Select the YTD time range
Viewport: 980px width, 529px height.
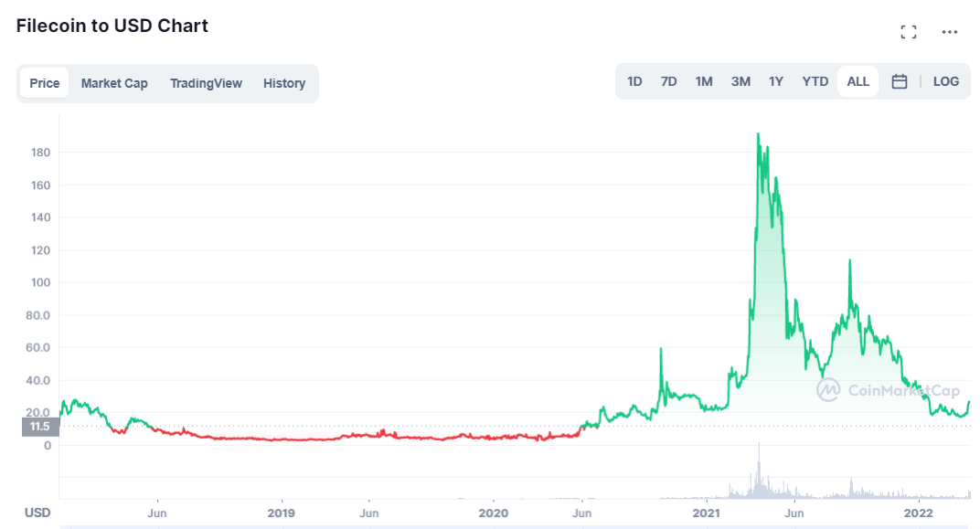click(815, 81)
